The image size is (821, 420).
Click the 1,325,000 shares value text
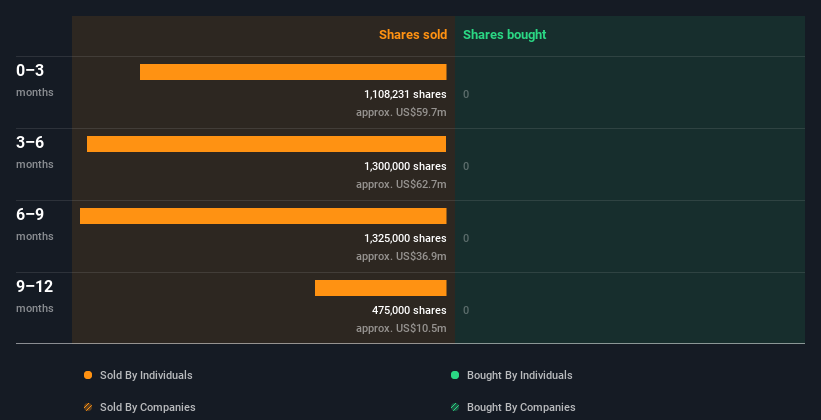tap(405, 238)
